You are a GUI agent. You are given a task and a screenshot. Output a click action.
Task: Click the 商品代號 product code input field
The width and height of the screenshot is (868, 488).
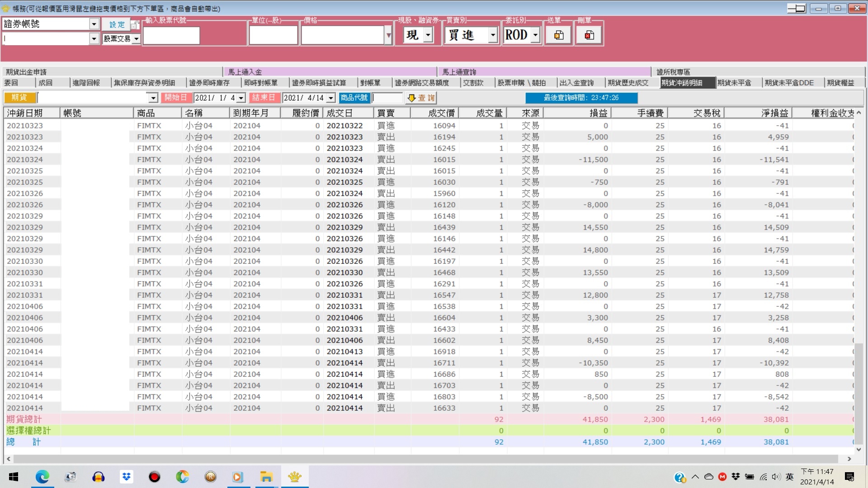click(x=387, y=98)
